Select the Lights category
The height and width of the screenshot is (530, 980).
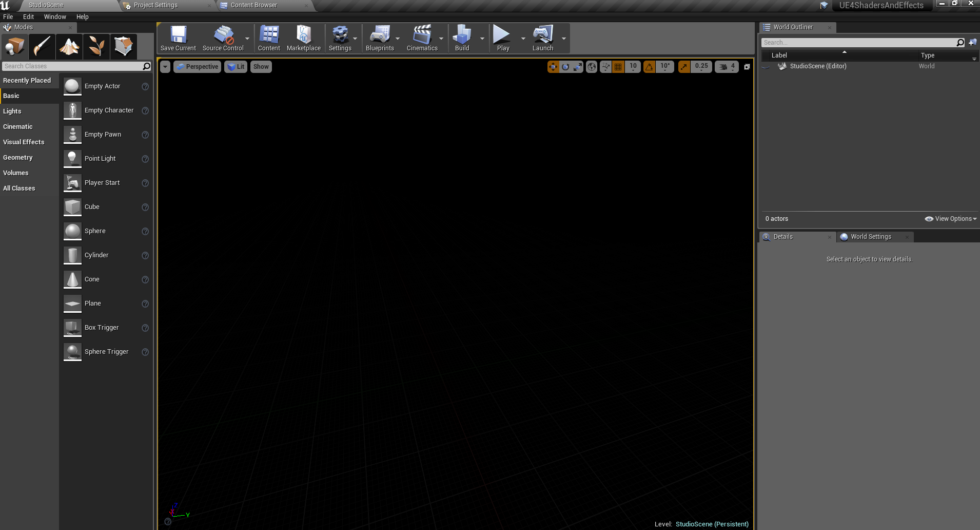[x=12, y=111]
